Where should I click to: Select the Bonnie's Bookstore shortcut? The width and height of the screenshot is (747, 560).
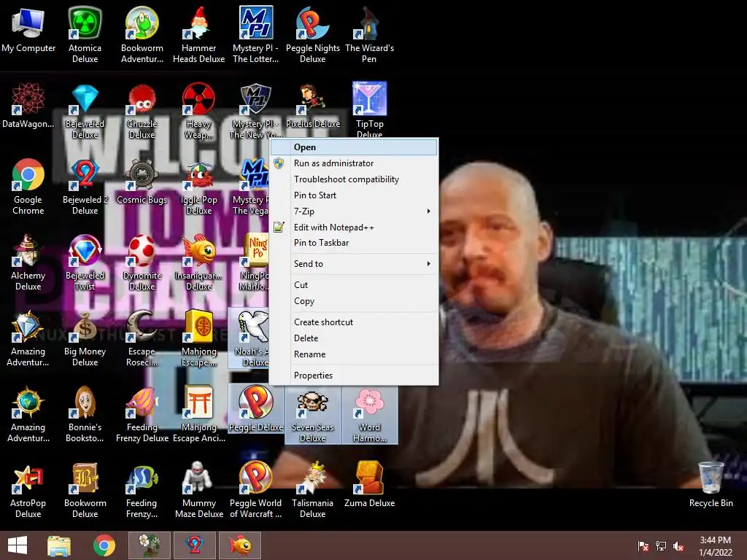click(x=85, y=414)
